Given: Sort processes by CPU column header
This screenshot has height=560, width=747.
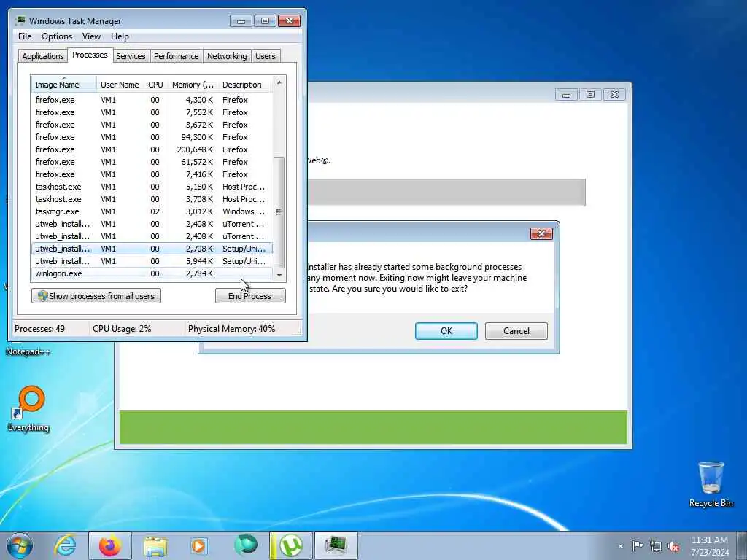Looking at the screenshot, I should click(156, 85).
